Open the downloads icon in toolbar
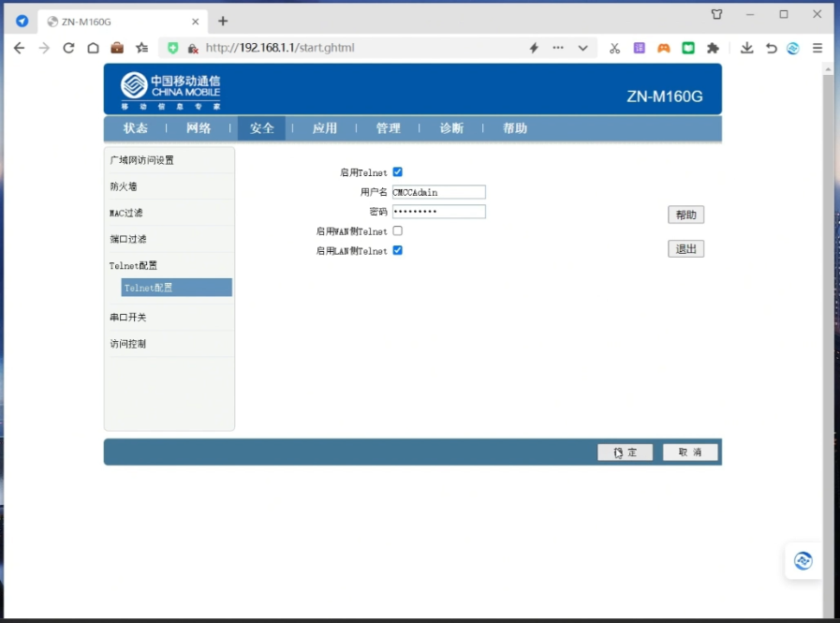This screenshot has height=623, width=840. point(746,48)
